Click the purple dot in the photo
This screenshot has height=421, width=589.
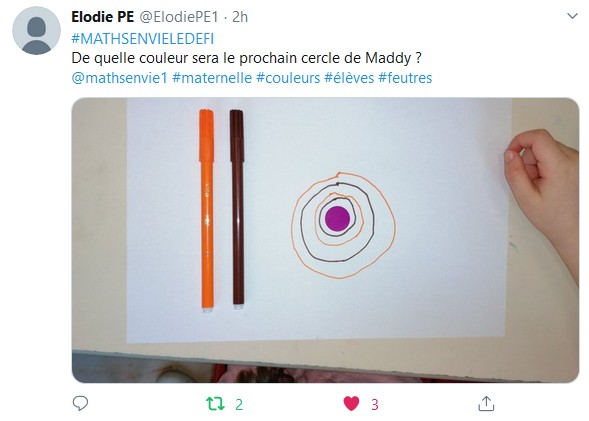(337, 218)
